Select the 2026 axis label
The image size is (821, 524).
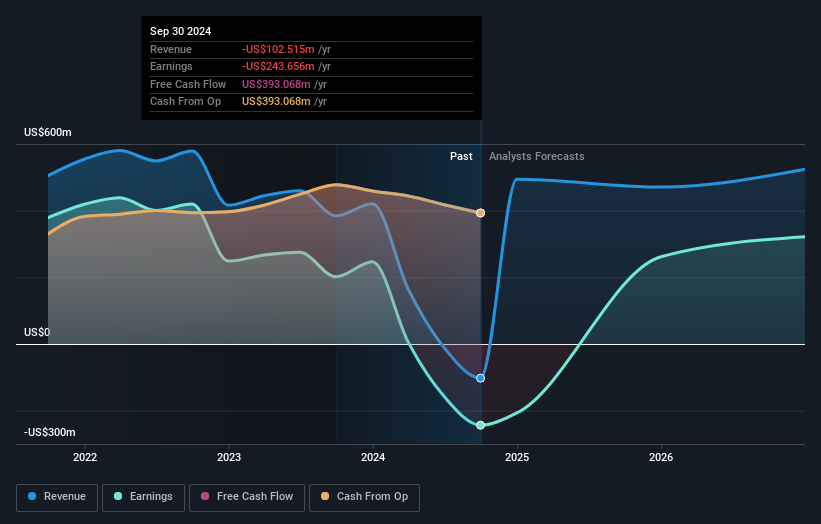tap(661, 457)
